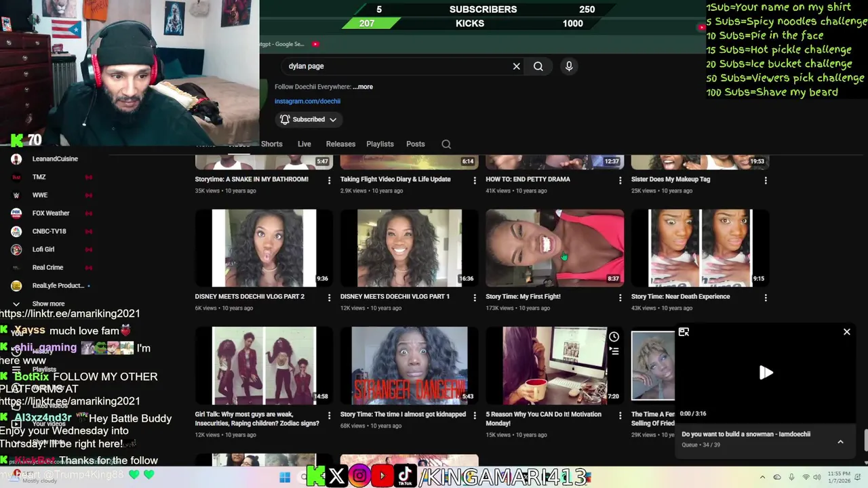Image resolution: width=868 pixels, height=488 pixels.
Task: Open options for 'HOW TO: END PETTY DRAMA'
Action: coord(620,180)
